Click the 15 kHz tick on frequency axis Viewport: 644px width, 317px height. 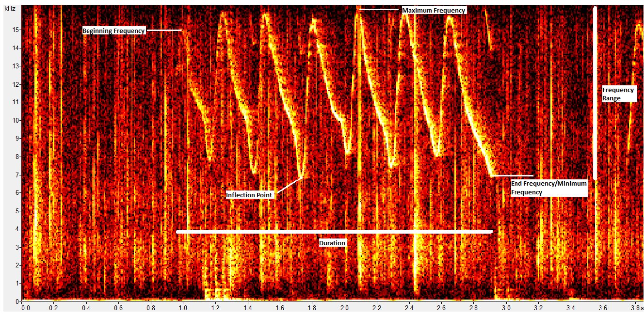(x=15, y=30)
